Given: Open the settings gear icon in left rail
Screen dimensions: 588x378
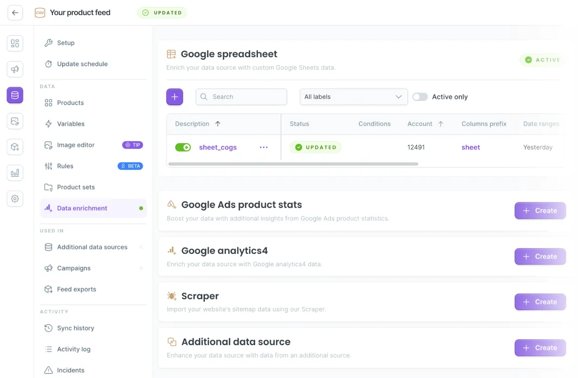Looking at the screenshot, I should point(15,199).
